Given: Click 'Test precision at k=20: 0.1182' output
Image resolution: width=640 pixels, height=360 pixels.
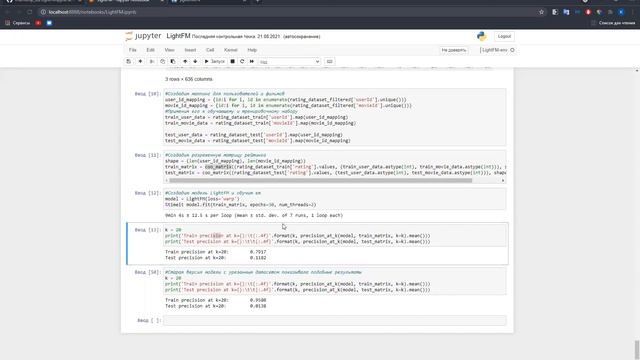Looking at the screenshot, I should tap(216, 258).
